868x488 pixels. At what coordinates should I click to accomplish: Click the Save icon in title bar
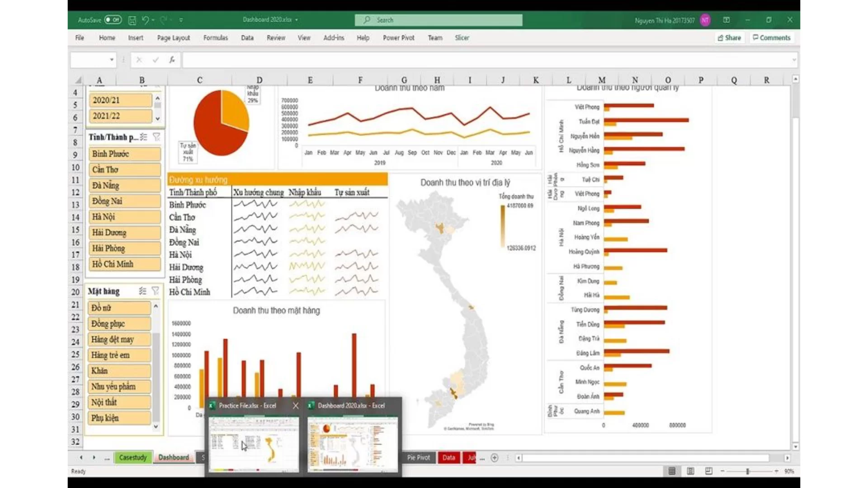132,20
